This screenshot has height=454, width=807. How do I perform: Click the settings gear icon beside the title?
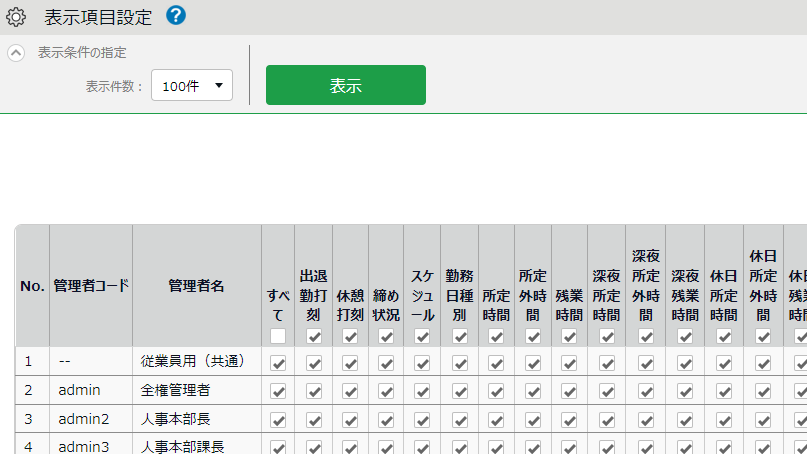click(16, 17)
